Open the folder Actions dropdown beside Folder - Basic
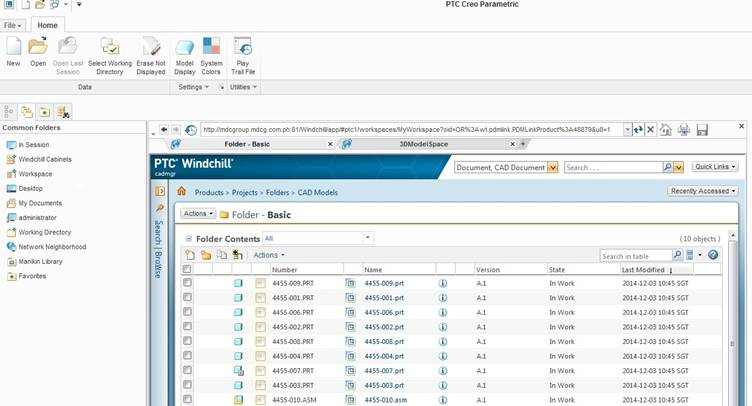The width and height of the screenshot is (752, 406). coord(198,214)
